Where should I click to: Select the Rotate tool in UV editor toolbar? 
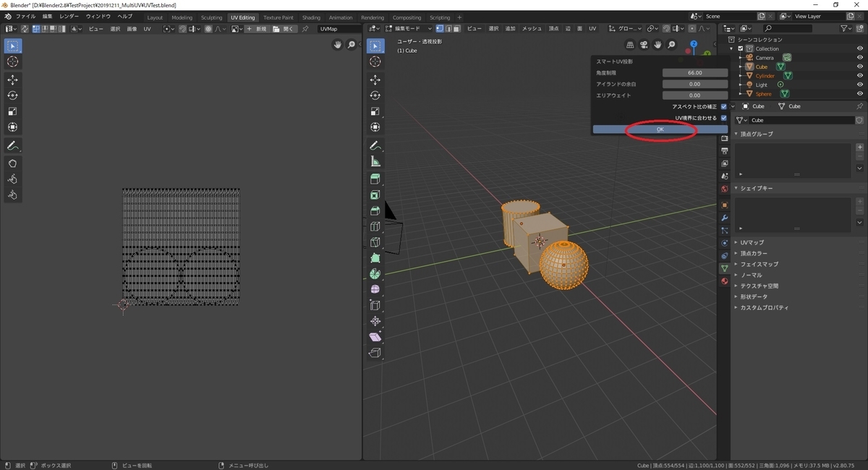click(x=12, y=95)
